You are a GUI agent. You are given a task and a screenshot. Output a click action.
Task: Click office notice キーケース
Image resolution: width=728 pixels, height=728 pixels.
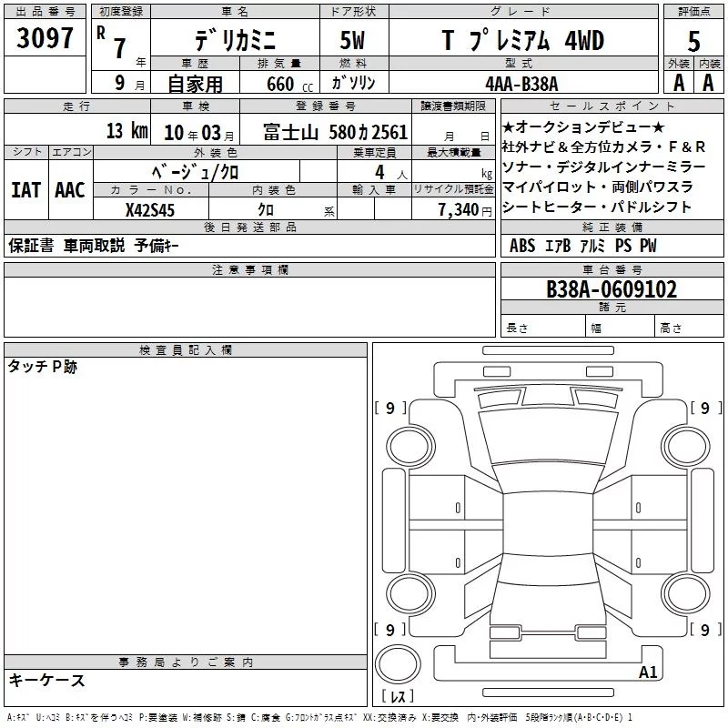point(47,680)
